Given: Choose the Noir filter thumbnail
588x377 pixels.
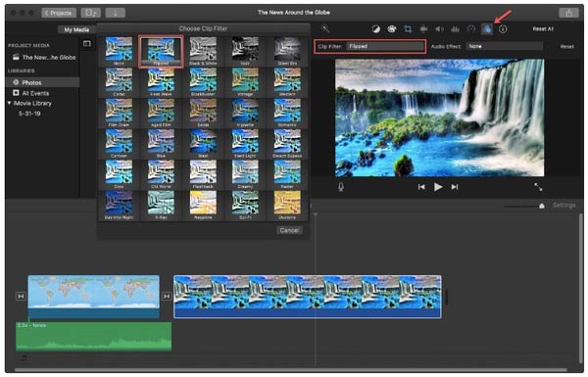Looking at the screenshot, I should coord(245,51).
